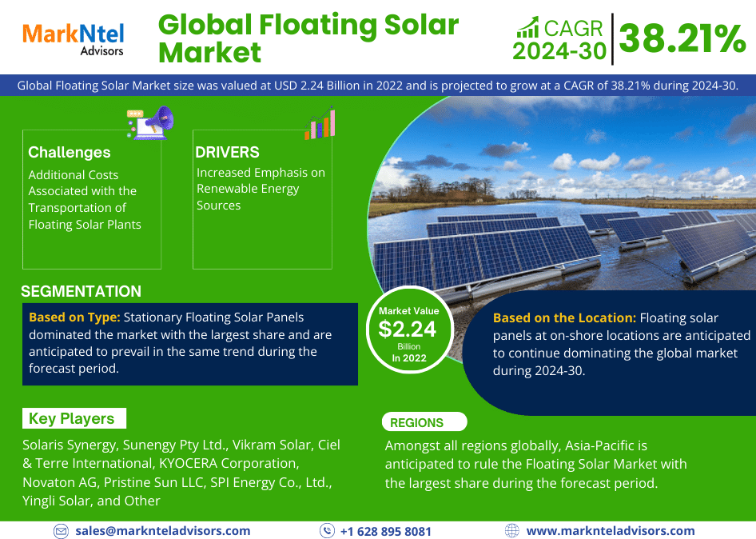This screenshot has height=539, width=756.
Task: Click the SEGMENTATION heading
Action: point(81,291)
